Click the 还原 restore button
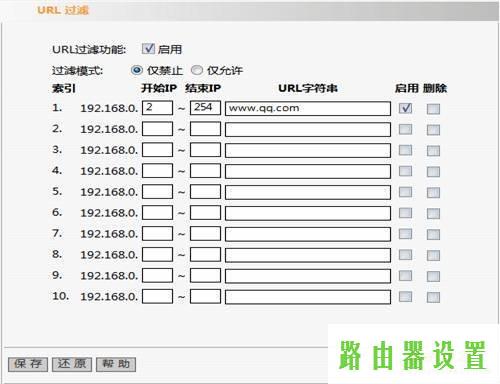500x384 pixels. click(72, 364)
